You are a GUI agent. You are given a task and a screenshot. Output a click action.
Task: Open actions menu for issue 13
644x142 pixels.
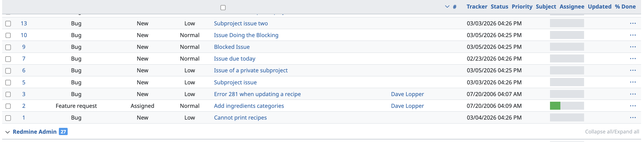[633, 23]
